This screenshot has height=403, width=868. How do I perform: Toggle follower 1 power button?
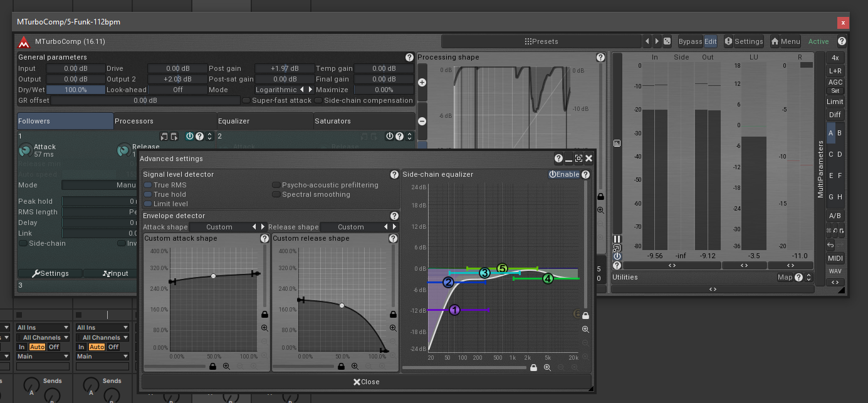[190, 136]
